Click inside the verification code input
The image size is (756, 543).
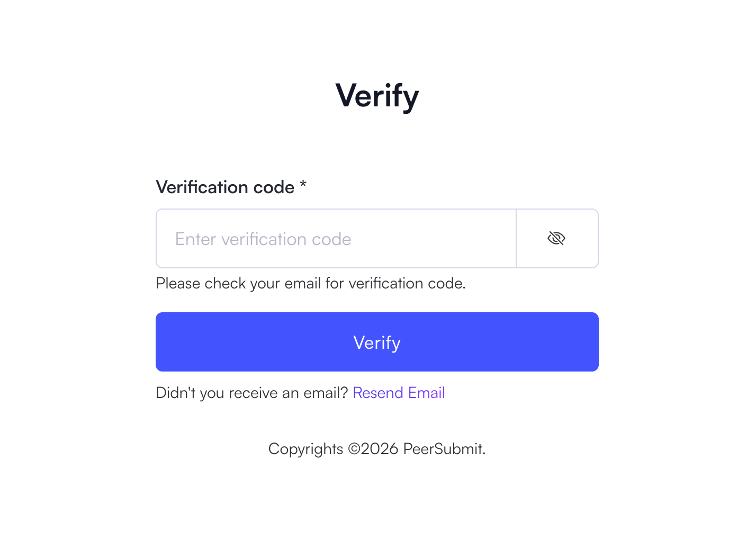pos(336,238)
